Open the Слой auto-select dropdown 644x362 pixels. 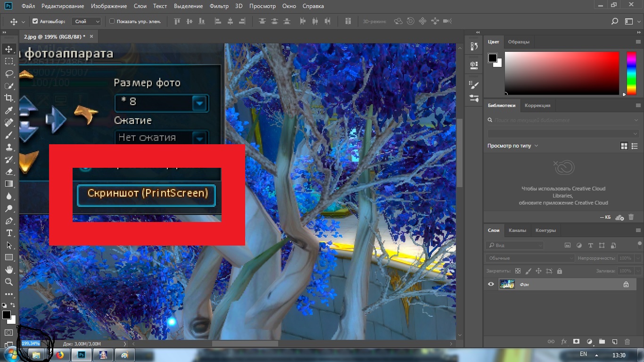[x=86, y=21]
